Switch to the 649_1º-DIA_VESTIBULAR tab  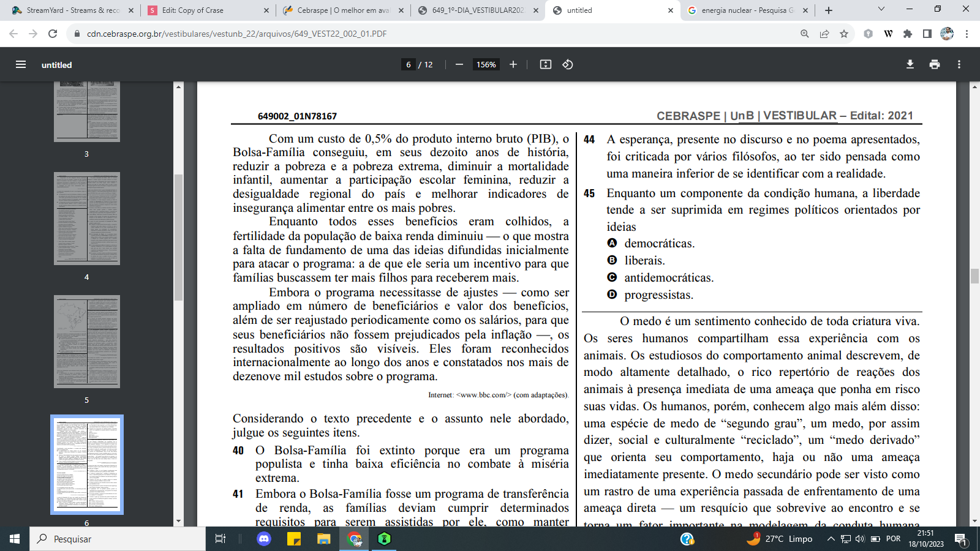(x=478, y=10)
